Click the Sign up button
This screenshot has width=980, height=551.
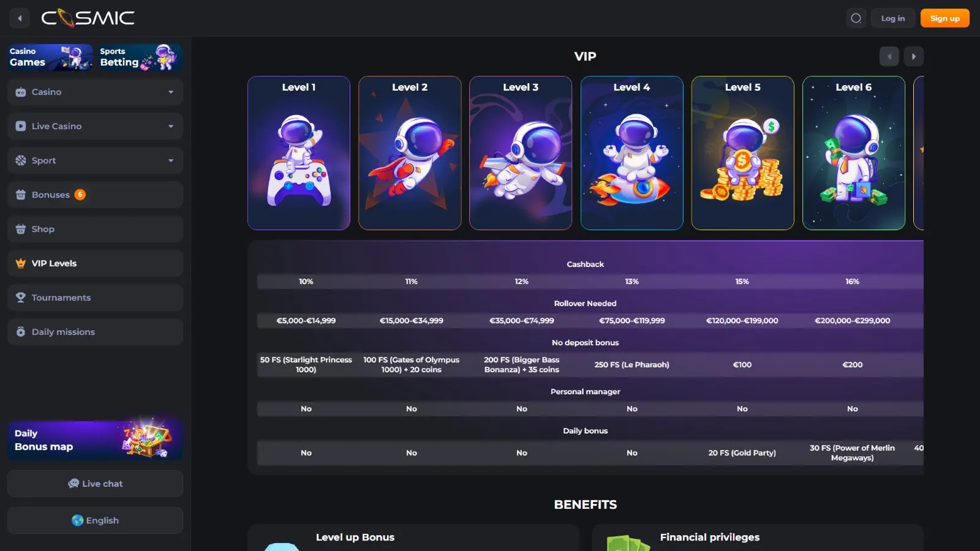pos(945,18)
